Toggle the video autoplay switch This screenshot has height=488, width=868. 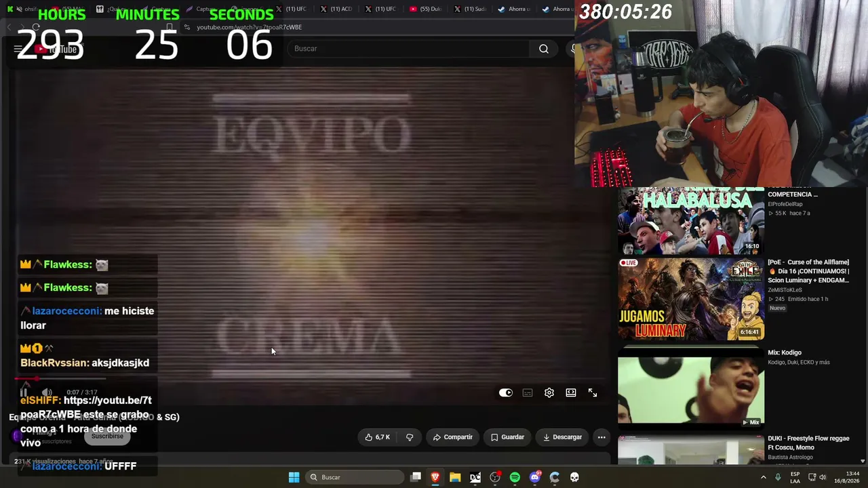point(506,392)
